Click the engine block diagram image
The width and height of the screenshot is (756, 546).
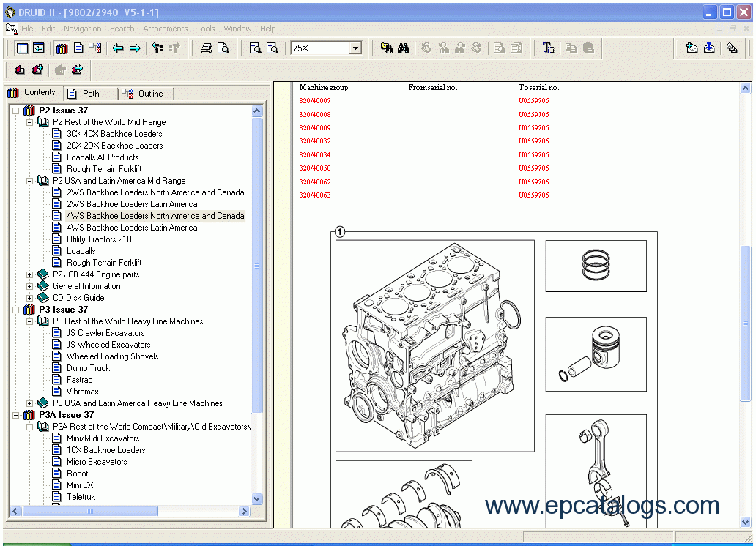[x=435, y=346]
